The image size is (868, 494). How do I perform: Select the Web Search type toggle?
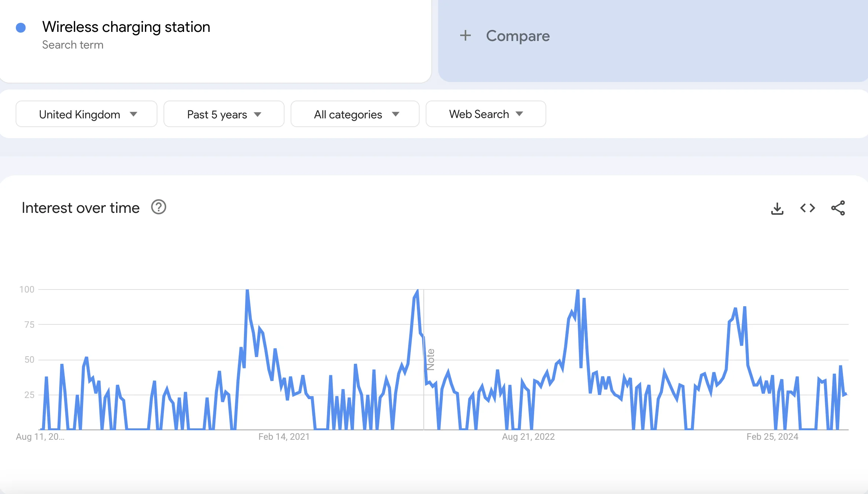tap(484, 114)
